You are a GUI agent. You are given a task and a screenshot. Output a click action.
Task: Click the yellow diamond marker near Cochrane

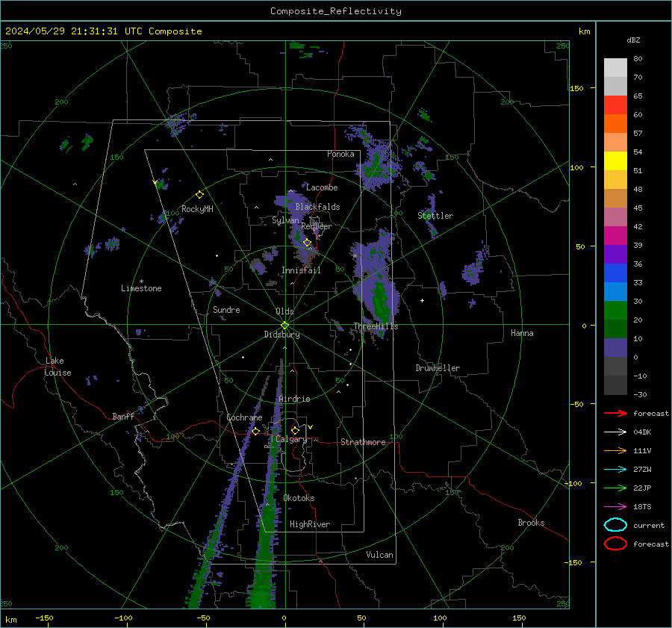click(255, 432)
